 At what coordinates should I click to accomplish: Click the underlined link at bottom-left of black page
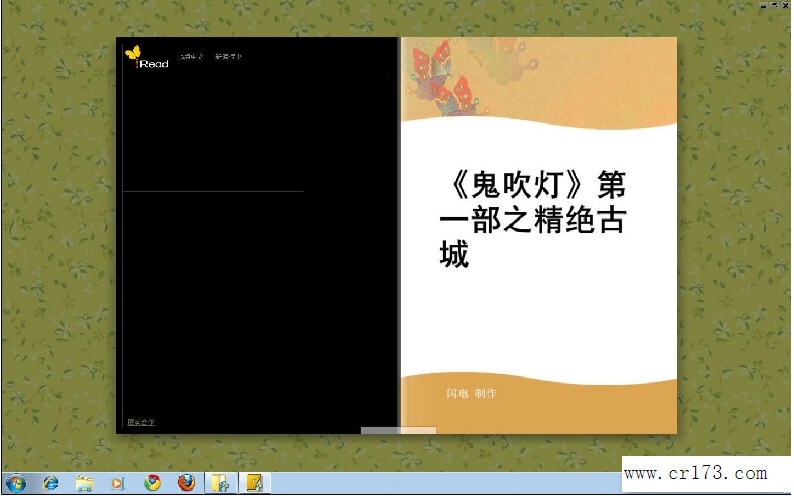(141, 422)
